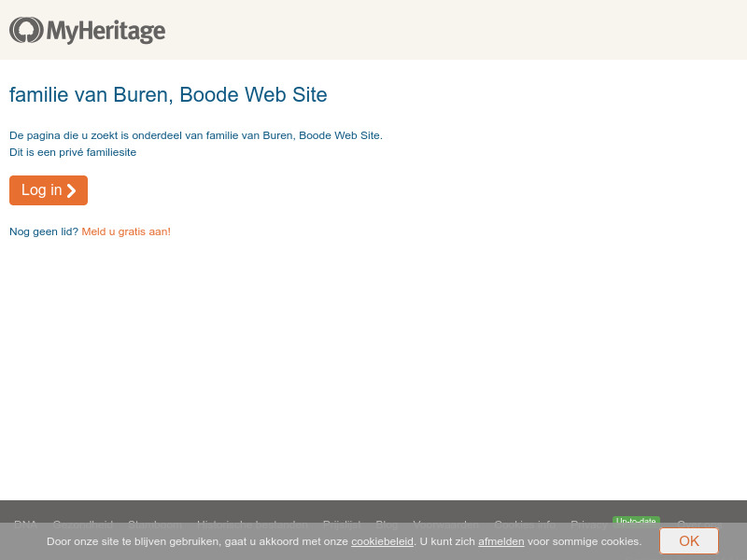This screenshot has width=747, height=560.
Task: Click the green Up-to-date badge
Action: pyautogui.click(x=636, y=522)
